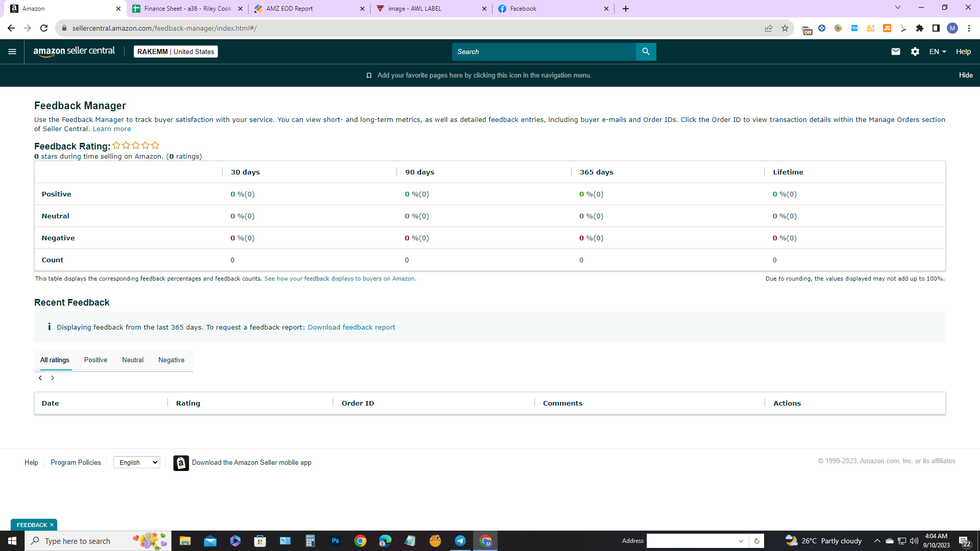This screenshot has width=980, height=551.
Task: Click the Amazon Seller Central logo
Action: [x=74, y=52]
